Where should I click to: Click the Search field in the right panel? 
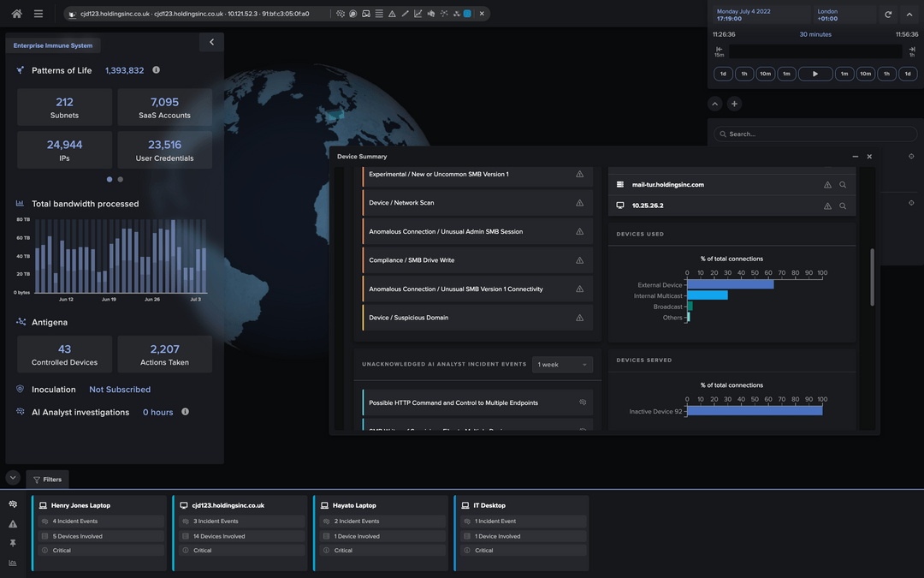(x=814, y=134)
